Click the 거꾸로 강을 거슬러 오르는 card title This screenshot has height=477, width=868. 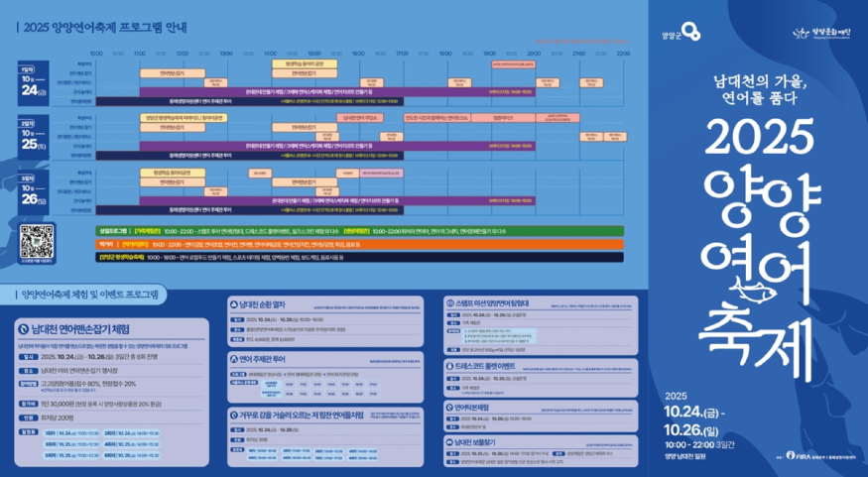302,415
